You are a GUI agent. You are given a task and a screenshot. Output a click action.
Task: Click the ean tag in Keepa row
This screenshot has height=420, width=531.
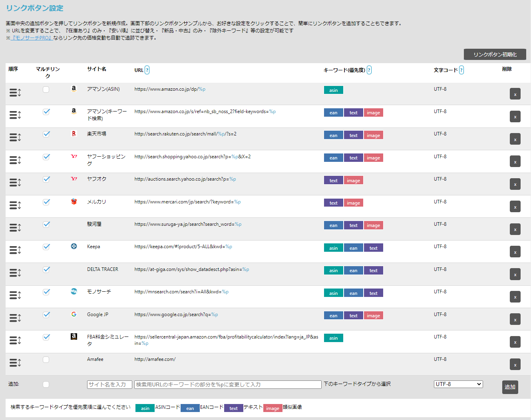click(354, 248)
